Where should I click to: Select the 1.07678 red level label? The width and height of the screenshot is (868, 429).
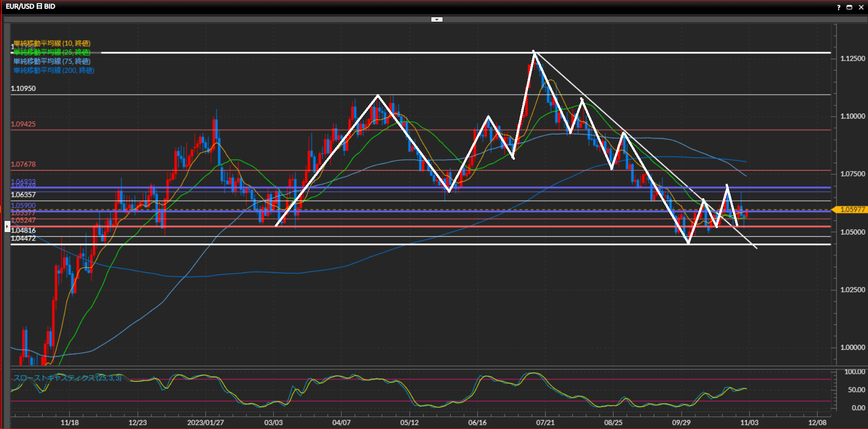tap(23, 164)
